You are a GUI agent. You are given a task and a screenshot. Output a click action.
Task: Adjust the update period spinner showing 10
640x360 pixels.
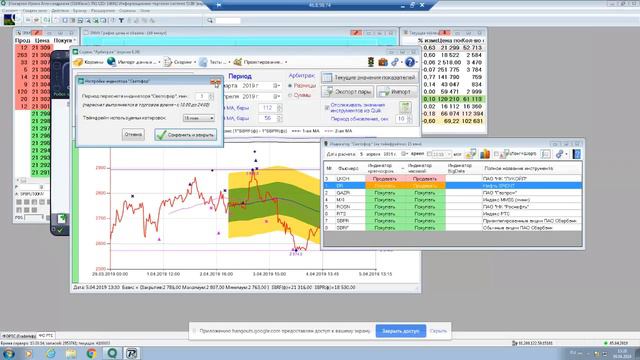[x=410, y=119]
